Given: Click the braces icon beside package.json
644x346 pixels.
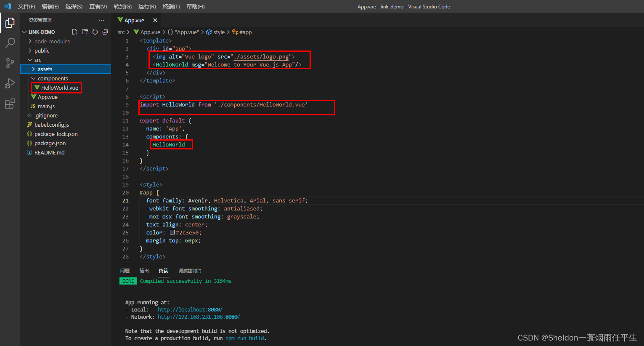Looking at the screenshot, I should click(x=29, y=143).
